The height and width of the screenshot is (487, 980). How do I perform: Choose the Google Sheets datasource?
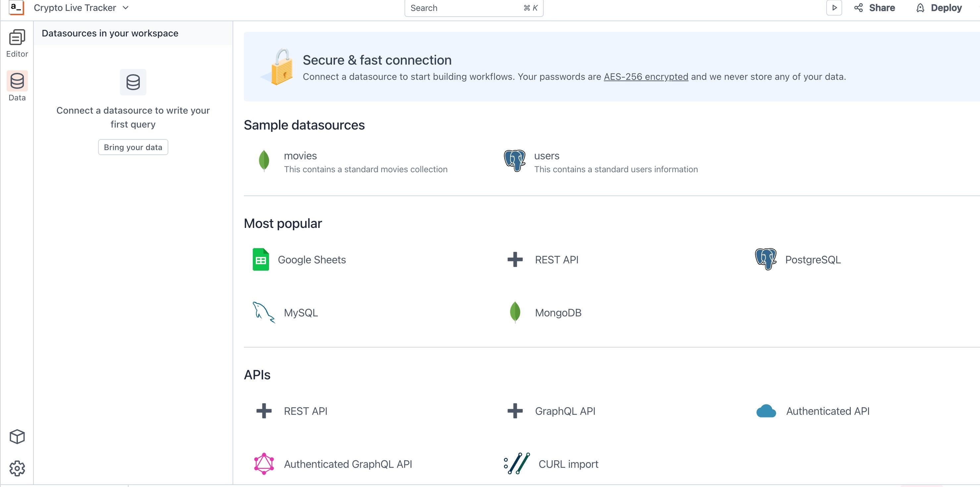click(x=311, y=260)
